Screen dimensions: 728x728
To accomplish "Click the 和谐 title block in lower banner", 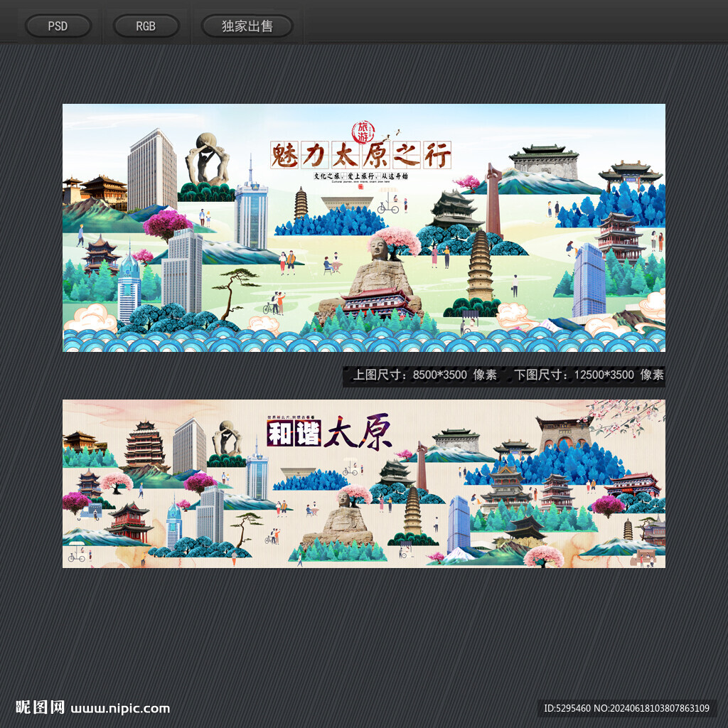I will coord(294,434).
